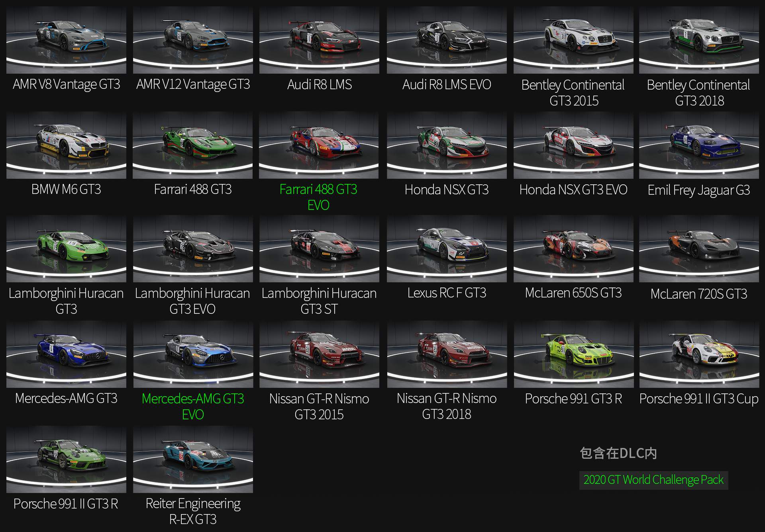The height and width of the screenshot is (532, 765).
Task: Click the 'Lamborghini Huracan GT3 ST' caption
Action: click(319, 301)
